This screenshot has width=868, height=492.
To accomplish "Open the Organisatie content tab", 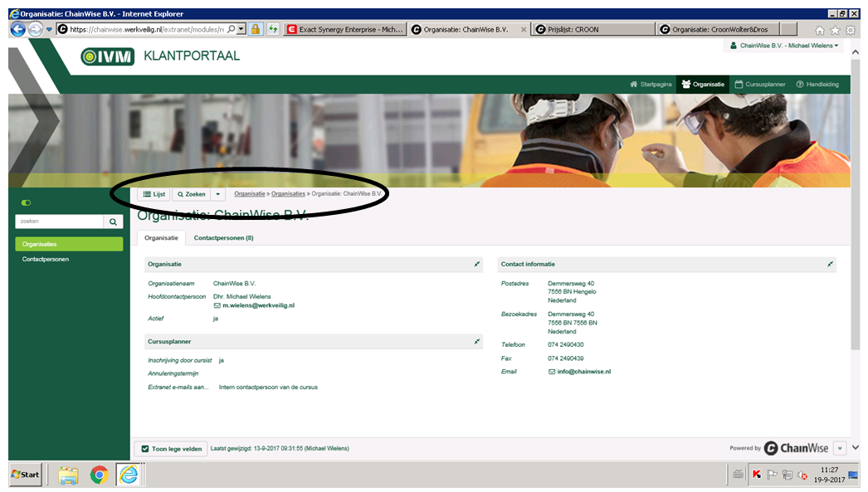I will [x=161, y=238].
